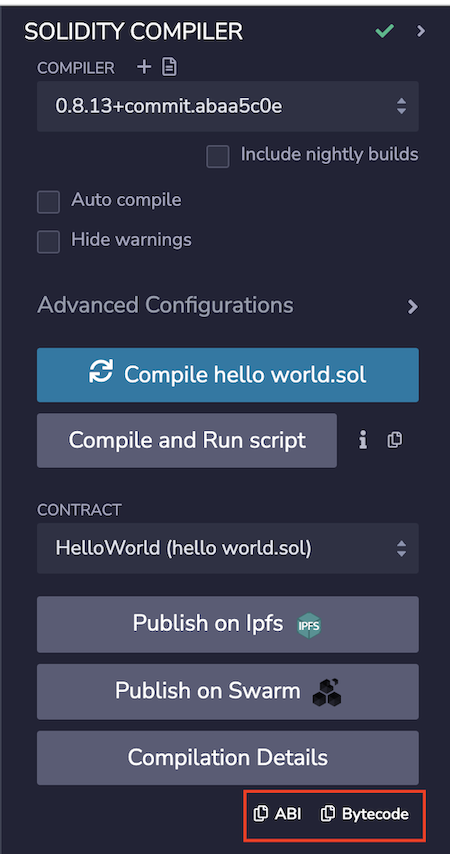Click the info icon beside Compile and Run script
This screenshot has height=854, width=450.
pos(363,440)
